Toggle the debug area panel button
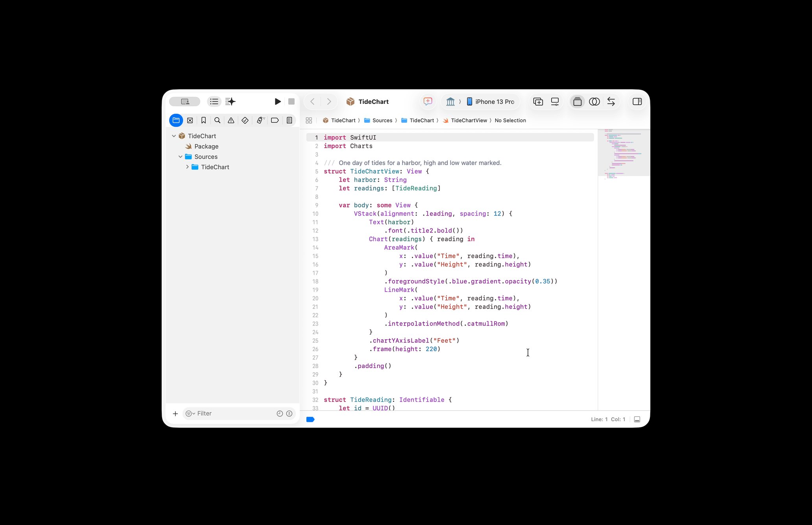812x525 pixels. point(637,420)
